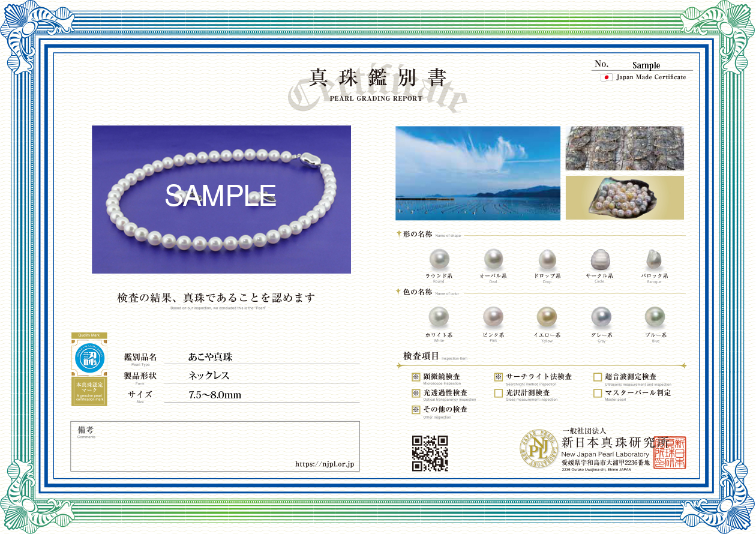Click the Japan flag icon
Image resolution: width=756 pixels, height=534 pixels.
[606, 77]
